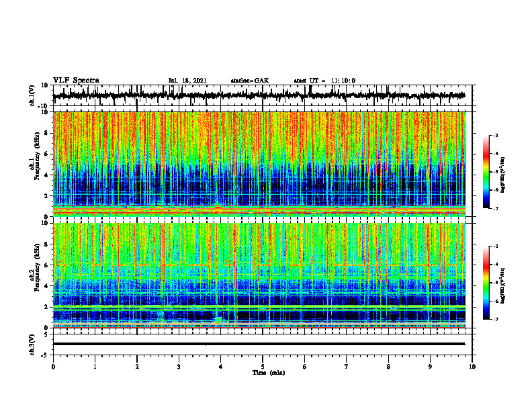Click inside the ch.1 spectrogram panel
The height and width of the screenshot is (411, 532).
point(259,164)
